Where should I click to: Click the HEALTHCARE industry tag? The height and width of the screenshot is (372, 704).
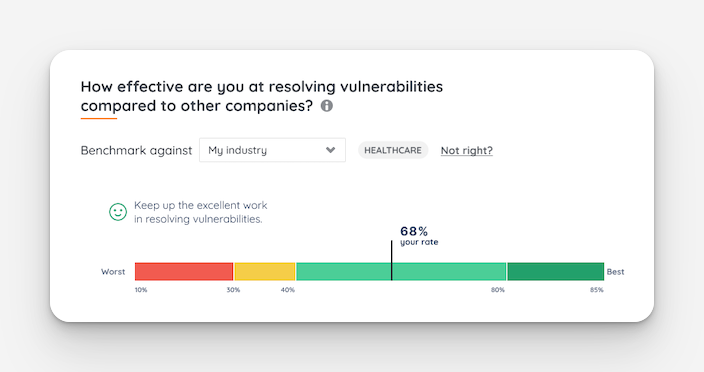(393, 150)
